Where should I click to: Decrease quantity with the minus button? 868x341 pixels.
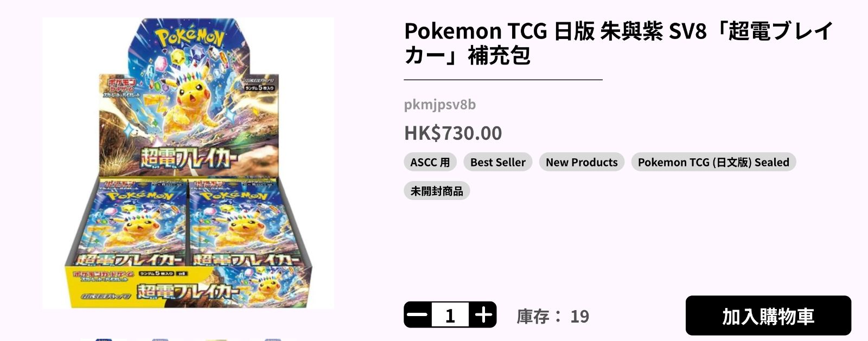(418, 315)
